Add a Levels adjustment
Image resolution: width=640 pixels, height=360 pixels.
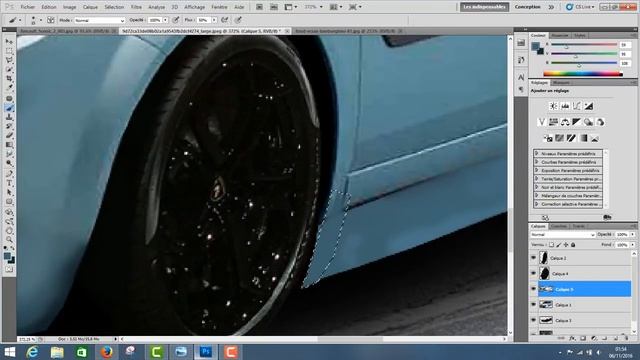pos(565,106)
